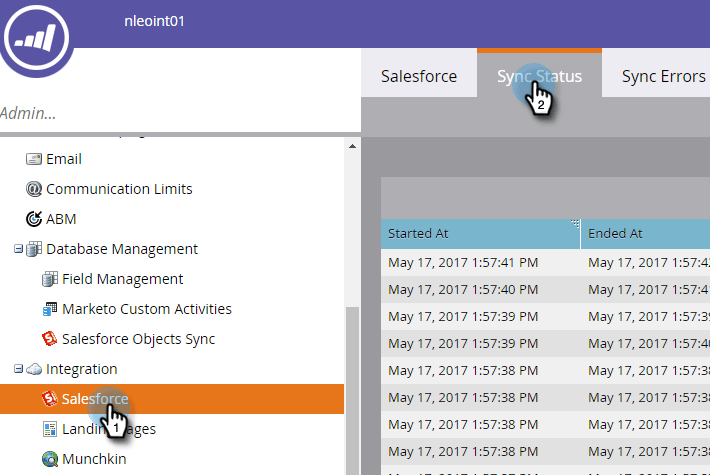This screenshot has height=475, width=710.
Task: Click the tree scrollbar up arrow
Action: click(352, 146)
